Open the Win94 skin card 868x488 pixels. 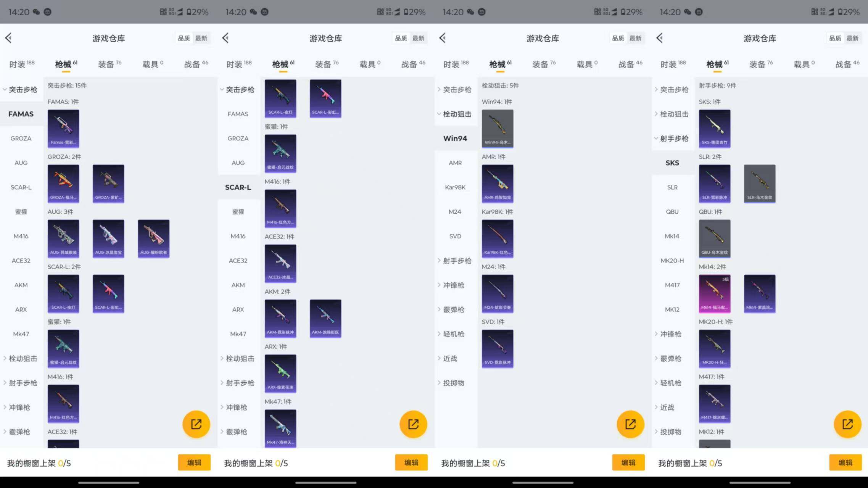coord(498,129)
